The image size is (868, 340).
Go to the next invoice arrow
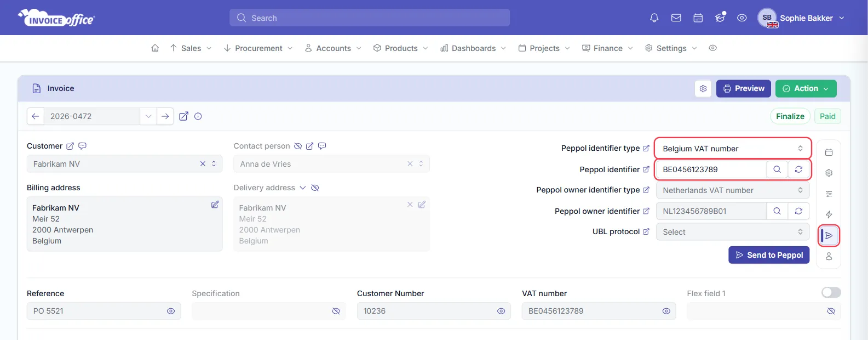[165, 116]
